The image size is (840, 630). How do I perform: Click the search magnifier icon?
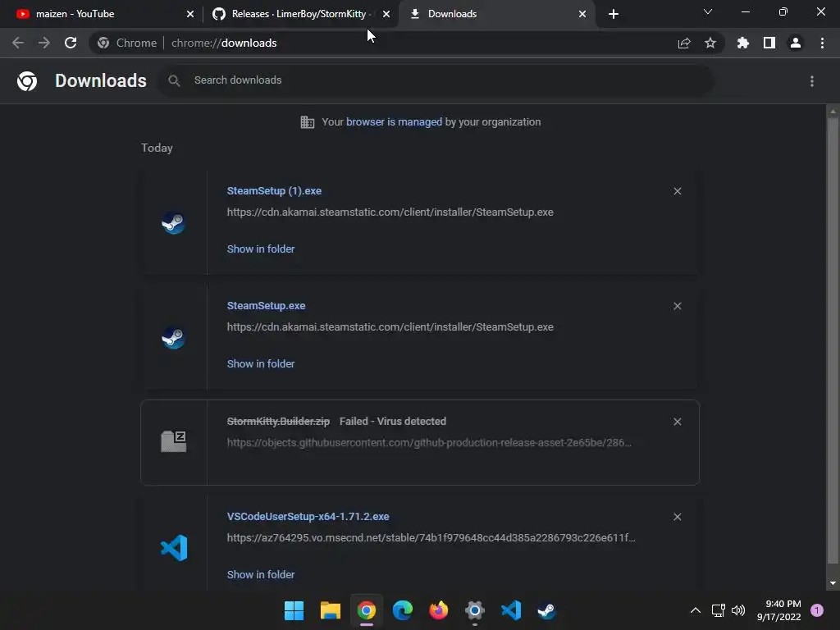tap(174, 80)
